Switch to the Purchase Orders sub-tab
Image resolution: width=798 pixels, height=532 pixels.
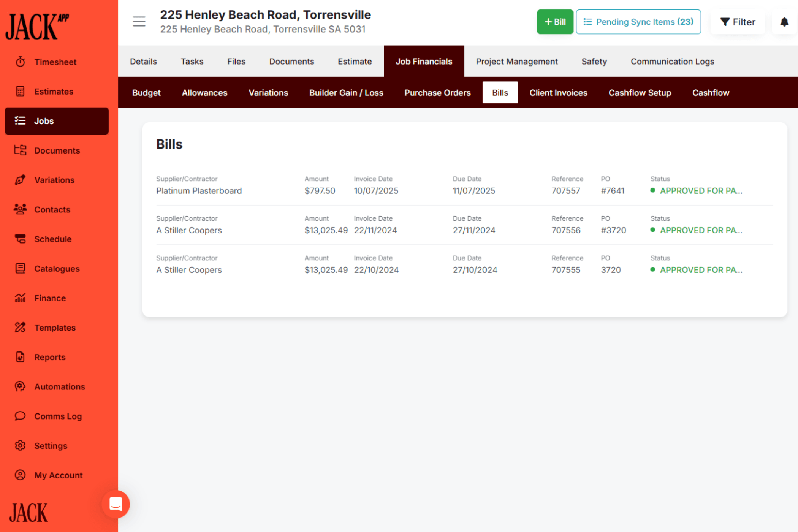(x=437, y=93)
